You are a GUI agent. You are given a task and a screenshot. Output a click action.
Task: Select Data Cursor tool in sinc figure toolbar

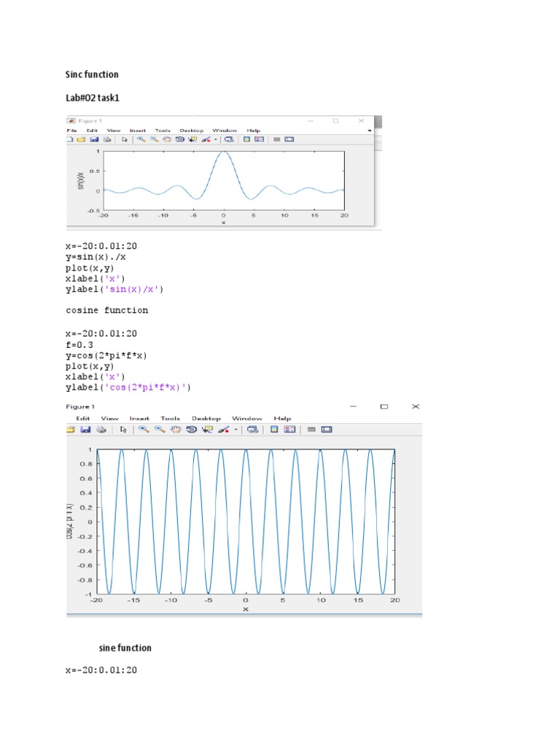[x=192, y=139]
